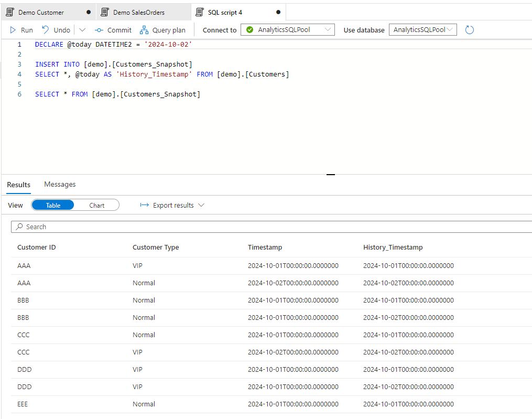Run the SQL script
This screenshot has width=532, height=419.
[x=21, y=30]
